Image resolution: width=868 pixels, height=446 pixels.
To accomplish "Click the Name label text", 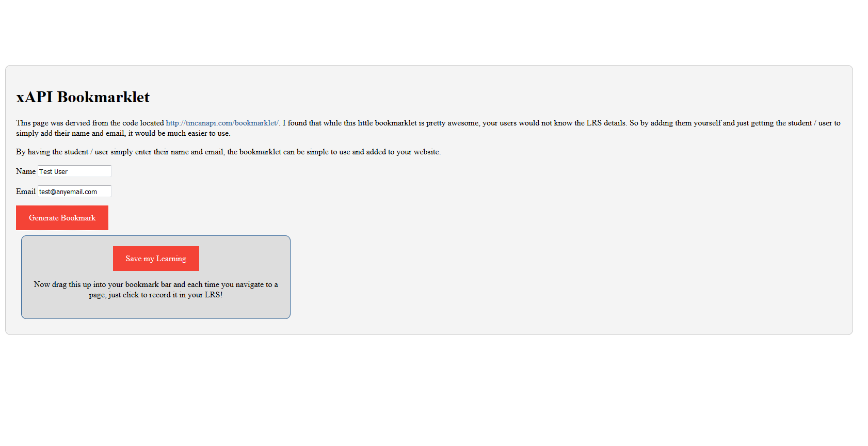I will [x=26, y=171].
